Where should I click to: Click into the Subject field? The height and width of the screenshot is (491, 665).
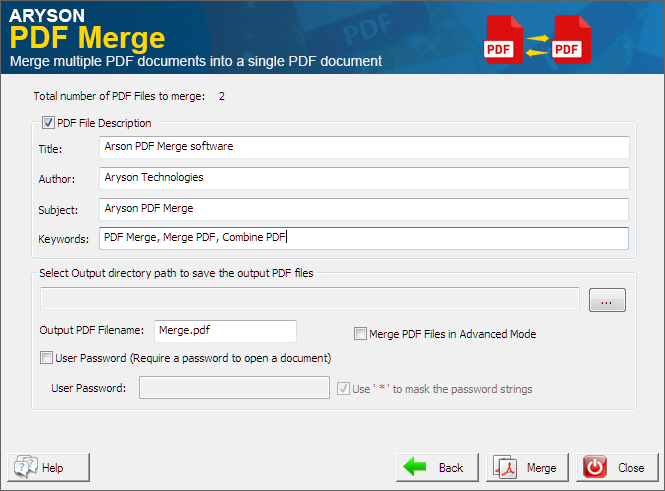364,209
